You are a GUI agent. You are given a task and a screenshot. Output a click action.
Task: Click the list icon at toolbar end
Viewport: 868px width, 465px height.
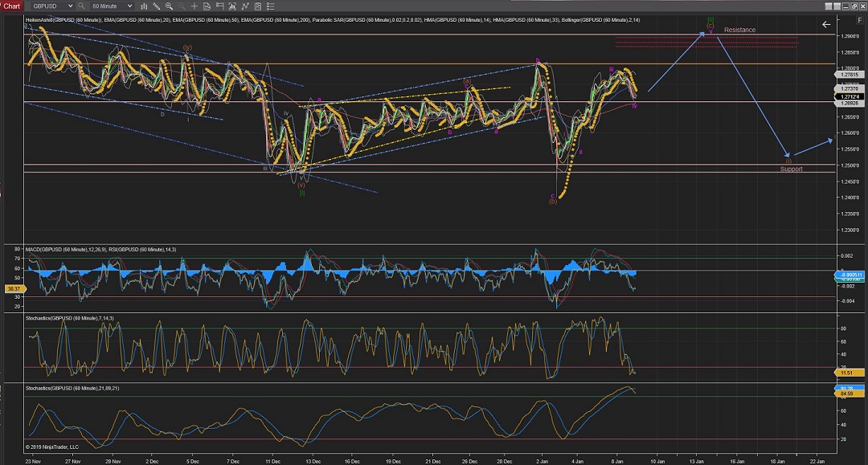coord(271,6)
